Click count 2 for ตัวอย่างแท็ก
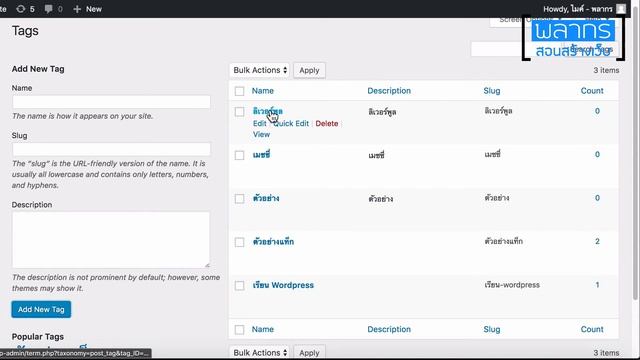640x360 pixels. pos(597,241)
